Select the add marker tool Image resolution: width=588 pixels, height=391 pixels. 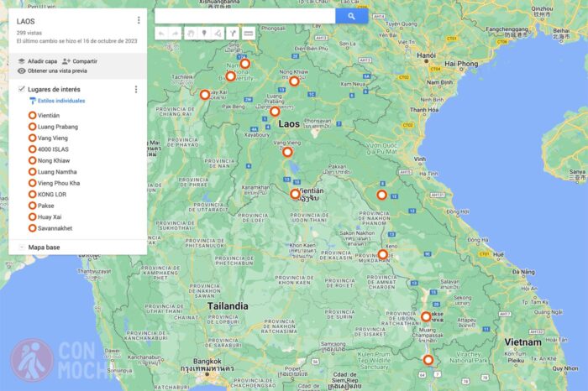tap(204, 34)
